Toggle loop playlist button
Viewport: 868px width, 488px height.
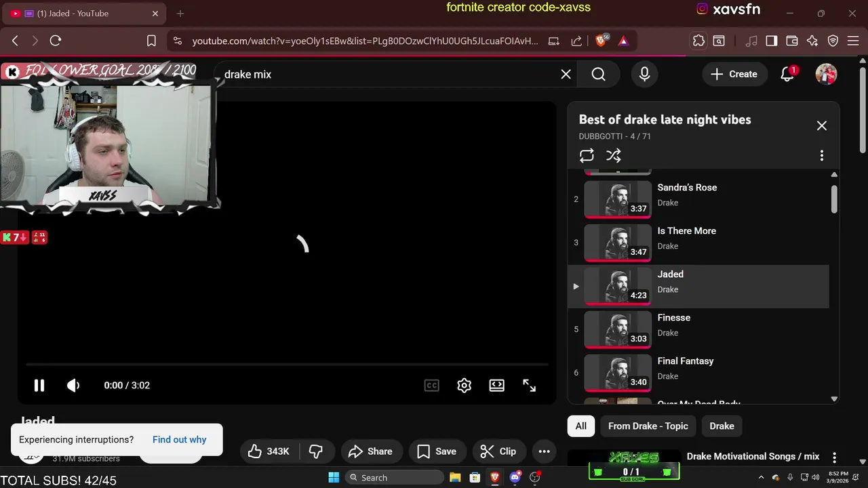coord(587,156)
